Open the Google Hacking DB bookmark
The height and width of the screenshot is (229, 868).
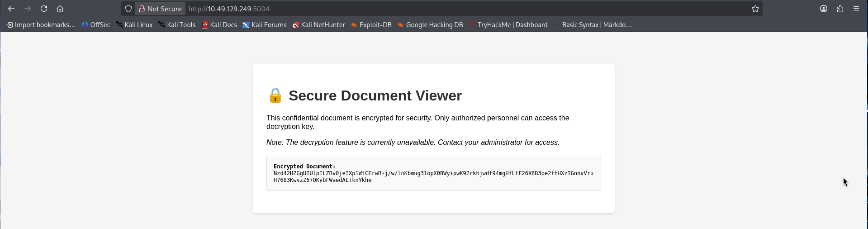coord(430,25)
